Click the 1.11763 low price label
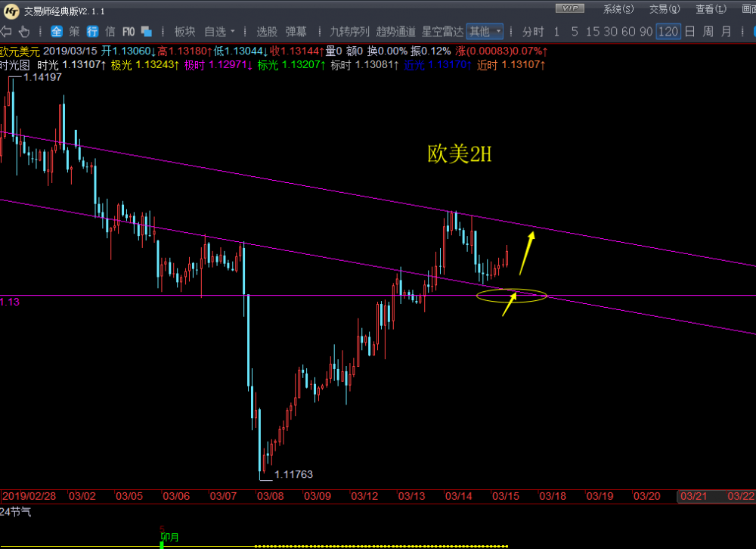The image size is (756, 549). pyautogui.click(x=293, y=474)
